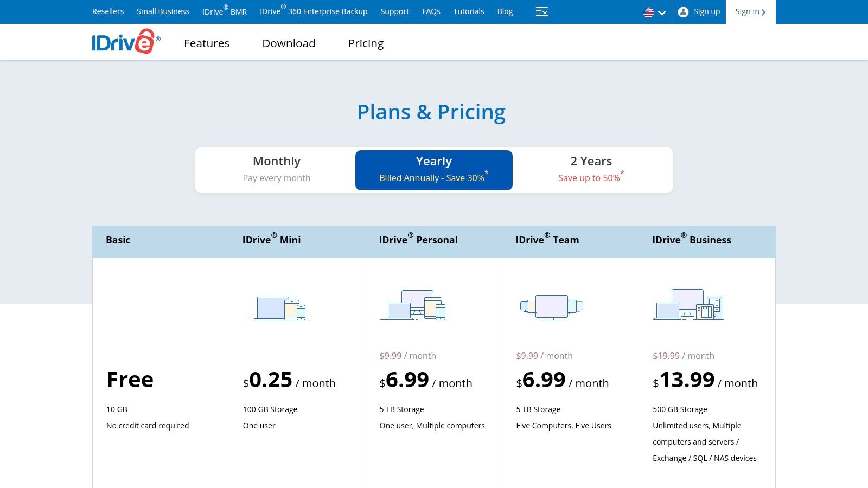Screen dimensions: 868x488
Task: Open the Download page
Action: [289, 43]
